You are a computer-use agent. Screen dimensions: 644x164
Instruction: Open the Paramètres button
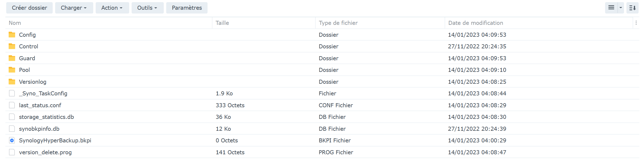[187, 8]
